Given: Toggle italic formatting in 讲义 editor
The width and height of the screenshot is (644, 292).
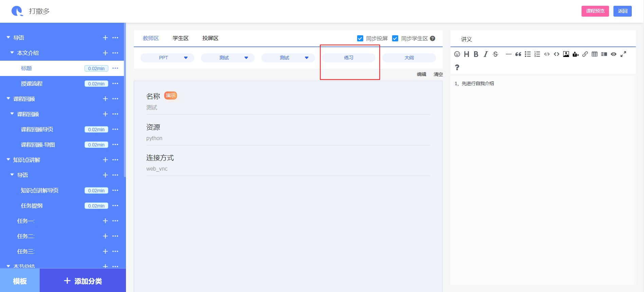Looking at the screenshot, I should pyautogui.click(x=486, y=54).
